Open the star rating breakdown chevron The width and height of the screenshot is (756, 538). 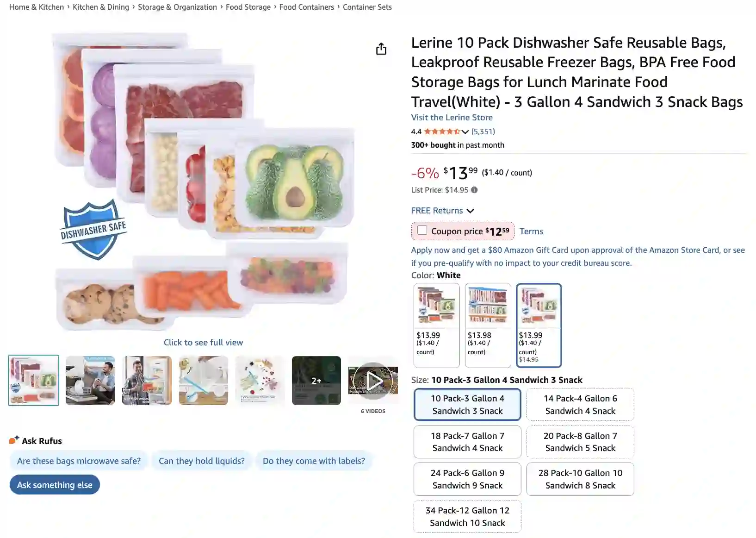(465, 131)
